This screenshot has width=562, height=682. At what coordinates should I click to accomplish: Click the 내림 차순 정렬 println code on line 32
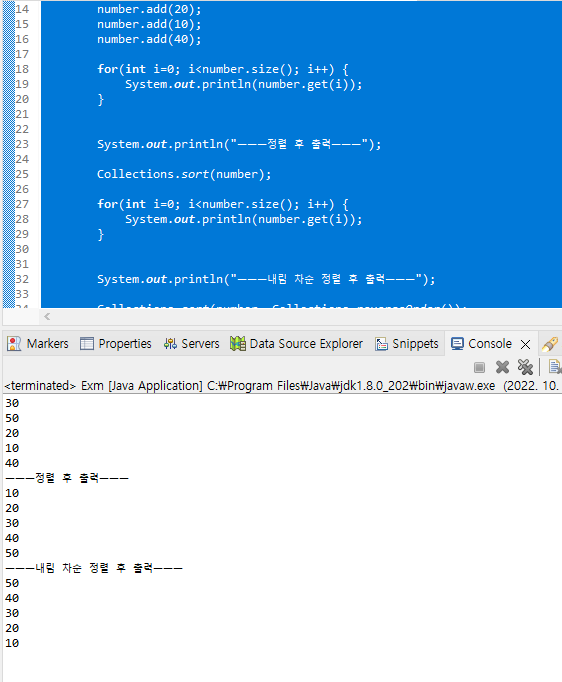coord(266,279)
